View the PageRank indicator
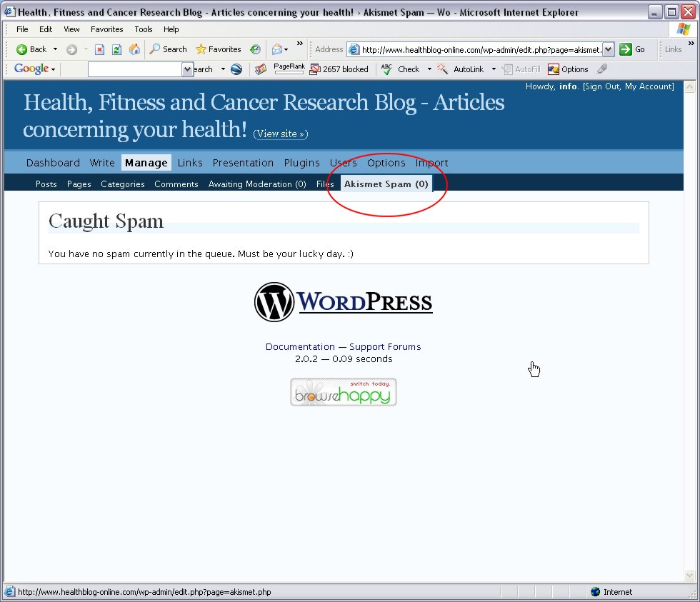The image size is (700, 602). (289, 69)
